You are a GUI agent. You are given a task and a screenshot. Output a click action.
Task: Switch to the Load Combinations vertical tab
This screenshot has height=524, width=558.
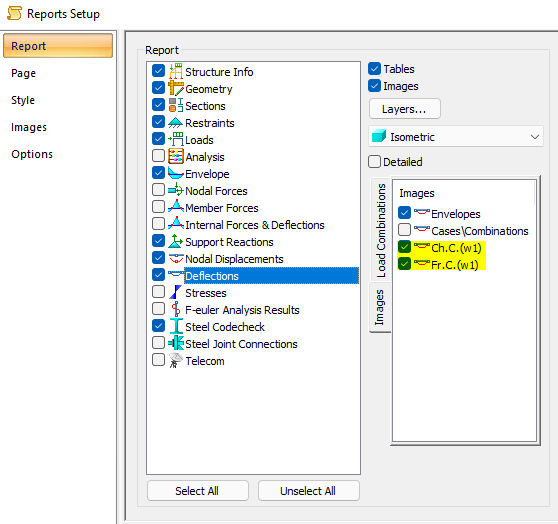click(x=381, y=230)
